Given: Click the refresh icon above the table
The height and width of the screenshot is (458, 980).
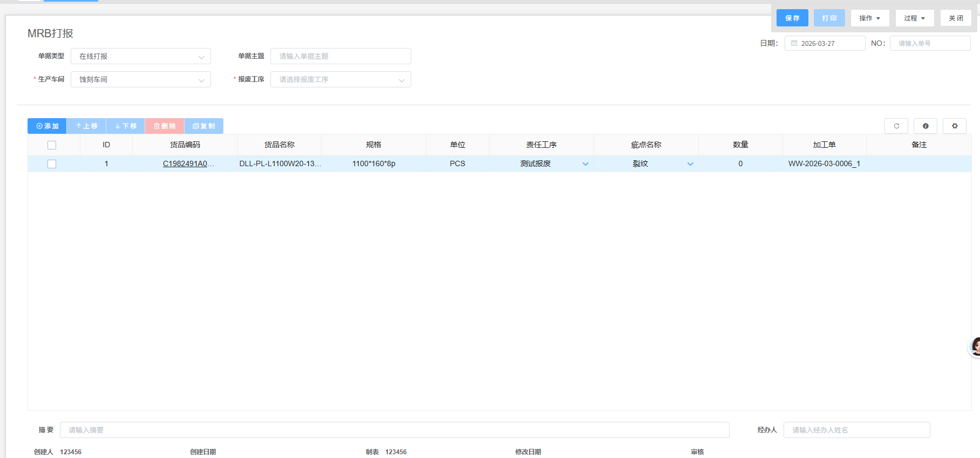Looking at the screenshot, I should tap(896, 126).
